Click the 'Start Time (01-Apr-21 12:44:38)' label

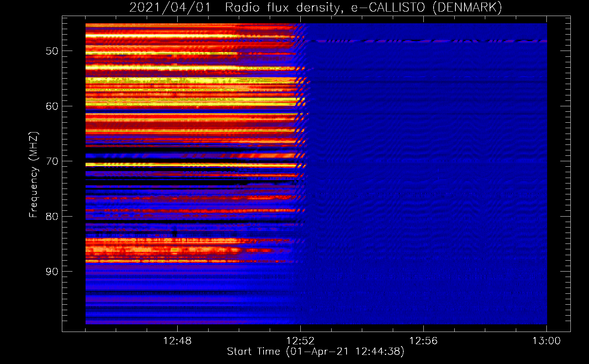point(316,352)
